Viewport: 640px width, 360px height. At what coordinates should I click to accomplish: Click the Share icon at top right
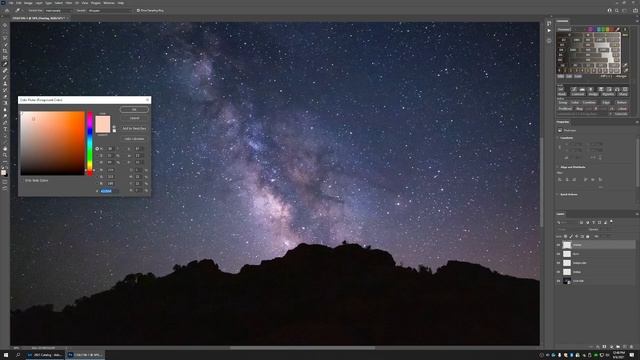635,11
